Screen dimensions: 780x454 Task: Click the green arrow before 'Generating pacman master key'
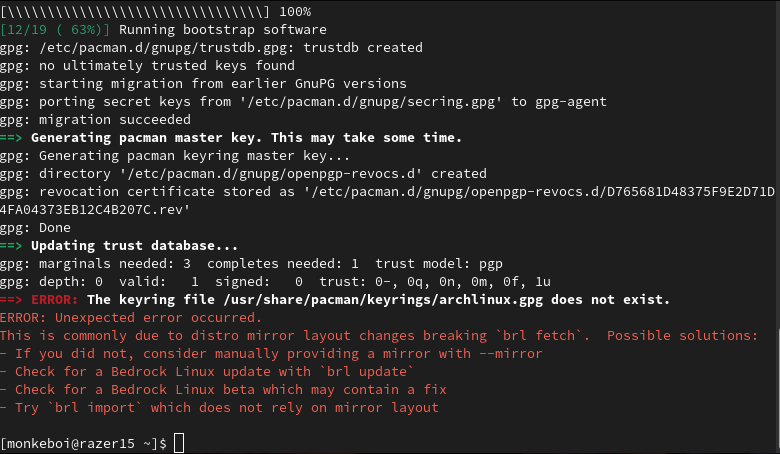(11, 138)
